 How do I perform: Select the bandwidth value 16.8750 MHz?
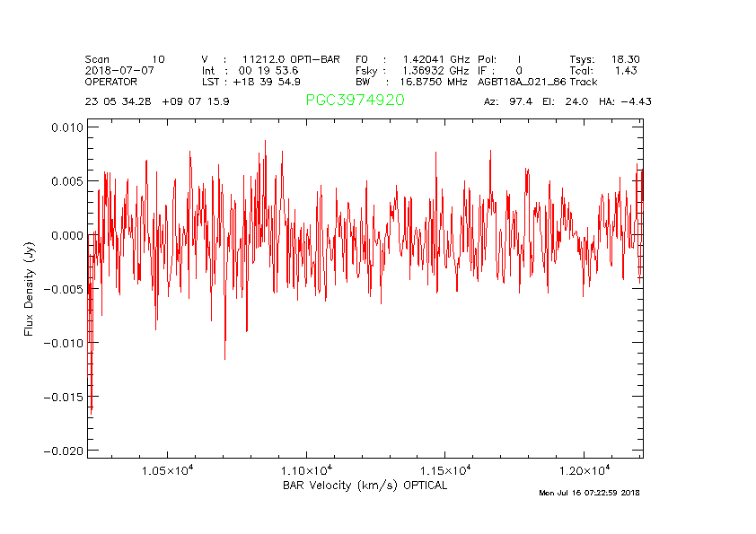434,81
